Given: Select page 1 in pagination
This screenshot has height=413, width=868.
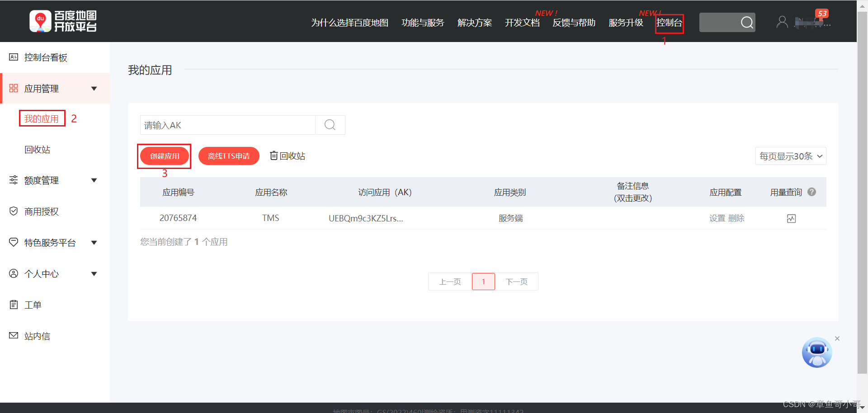Looking at the screenshot, I should (483, 282).
